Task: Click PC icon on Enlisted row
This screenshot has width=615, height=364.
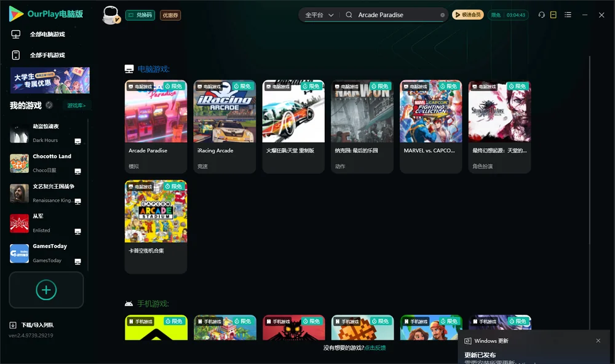Action: point(77,231)
